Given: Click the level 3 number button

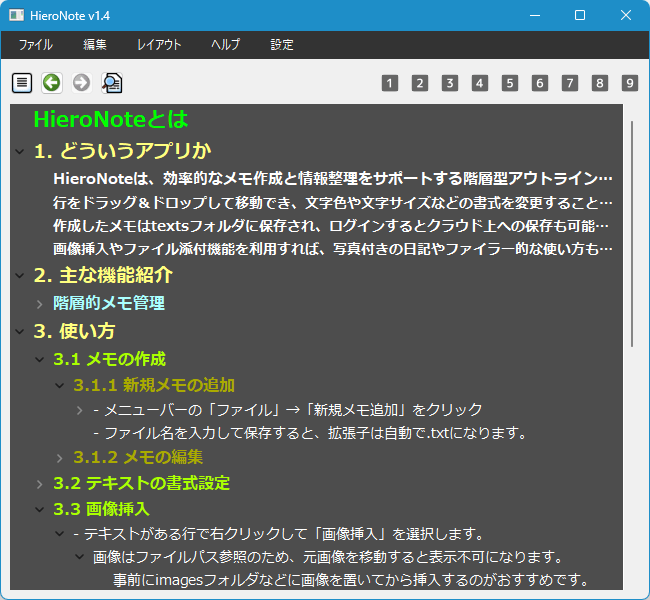Looking at the screenshot, I should pos(450,83).
